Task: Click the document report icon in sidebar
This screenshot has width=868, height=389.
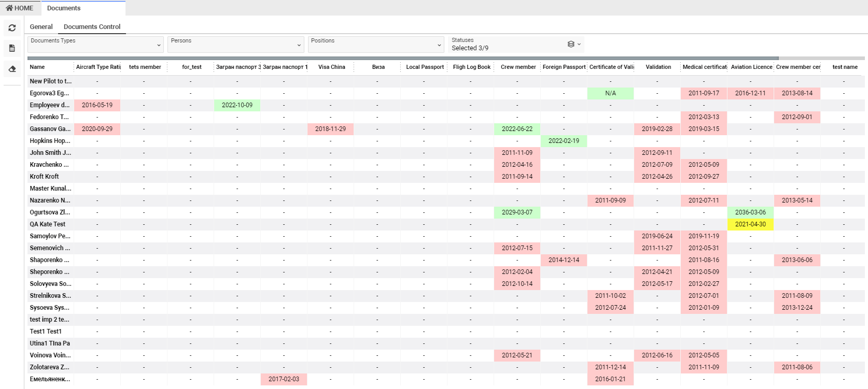Action: 12,48
